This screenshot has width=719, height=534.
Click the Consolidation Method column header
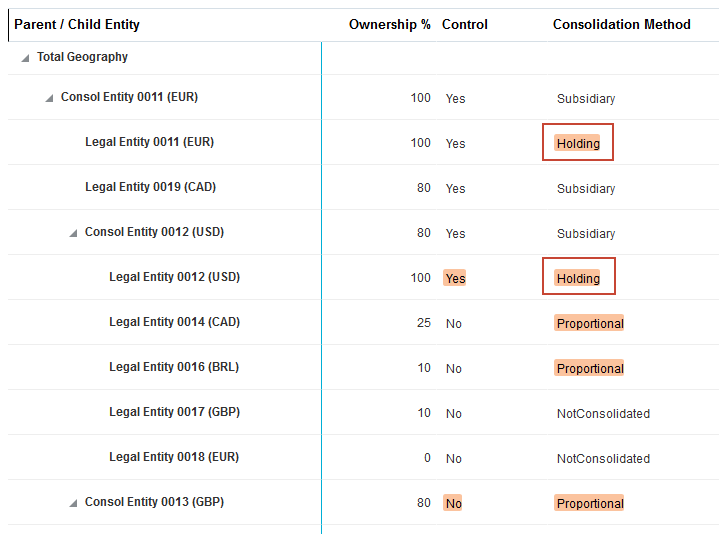pos(622,24)
